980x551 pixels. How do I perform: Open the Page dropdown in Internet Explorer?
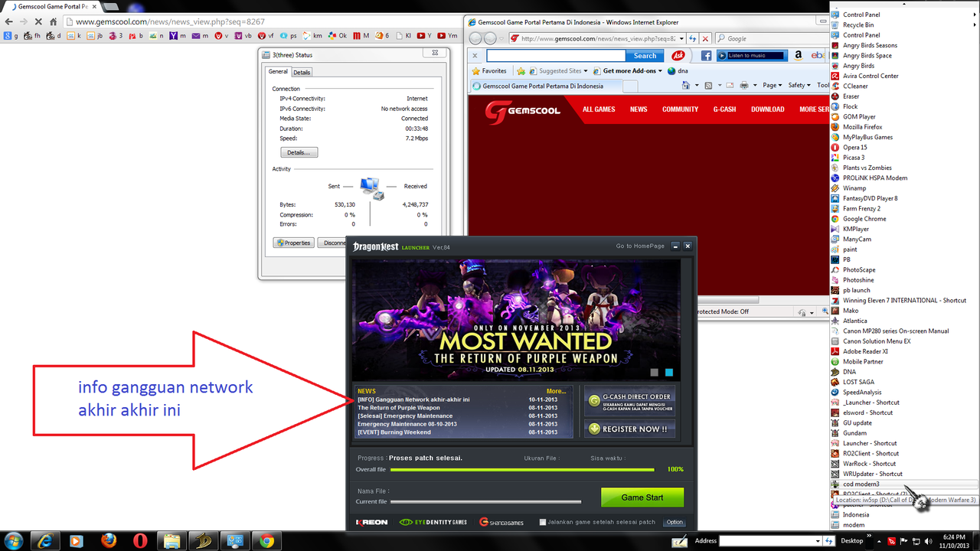pyautogui.click(x=769, y=85)
